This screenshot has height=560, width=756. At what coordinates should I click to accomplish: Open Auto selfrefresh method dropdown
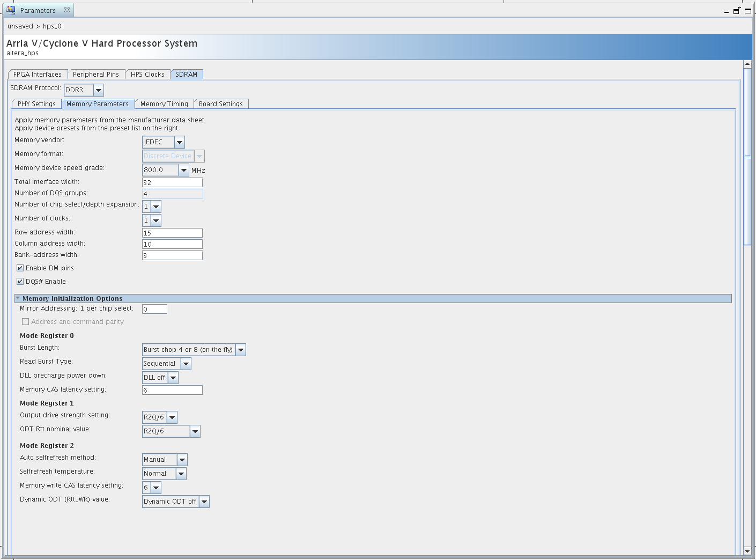(182, 460)
